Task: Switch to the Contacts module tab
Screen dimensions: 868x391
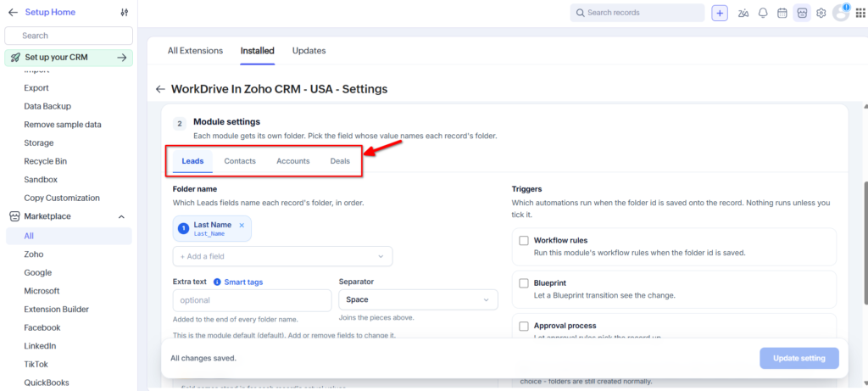Action: tap(240, 161)
